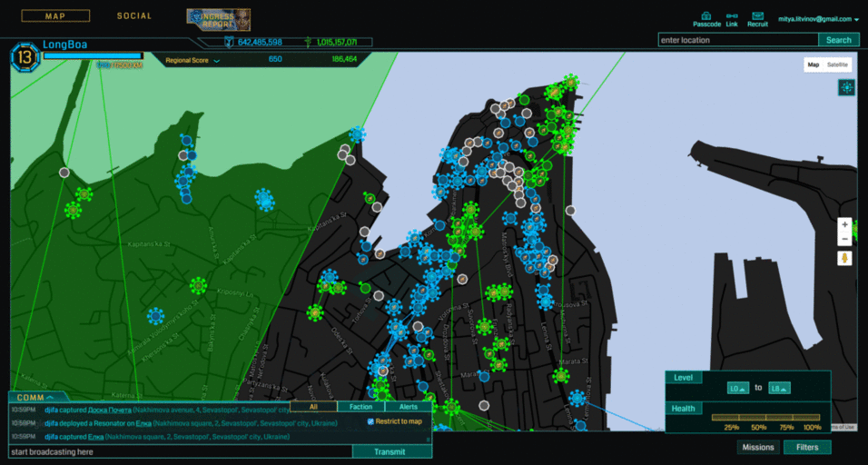This screenshot has height=465, width=868.
Task: Select blue portal near Admirala Volodymyra'koho St label
Action: (155, 317)
